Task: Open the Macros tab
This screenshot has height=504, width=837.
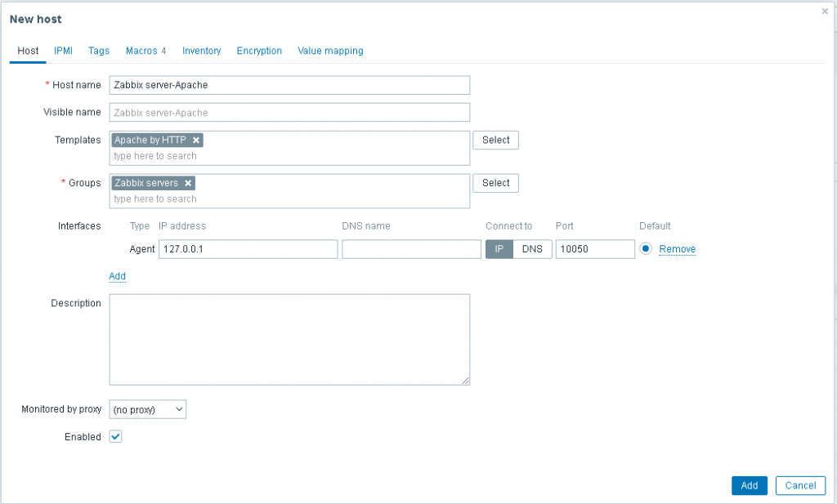Action: click(x=145, y=51)
